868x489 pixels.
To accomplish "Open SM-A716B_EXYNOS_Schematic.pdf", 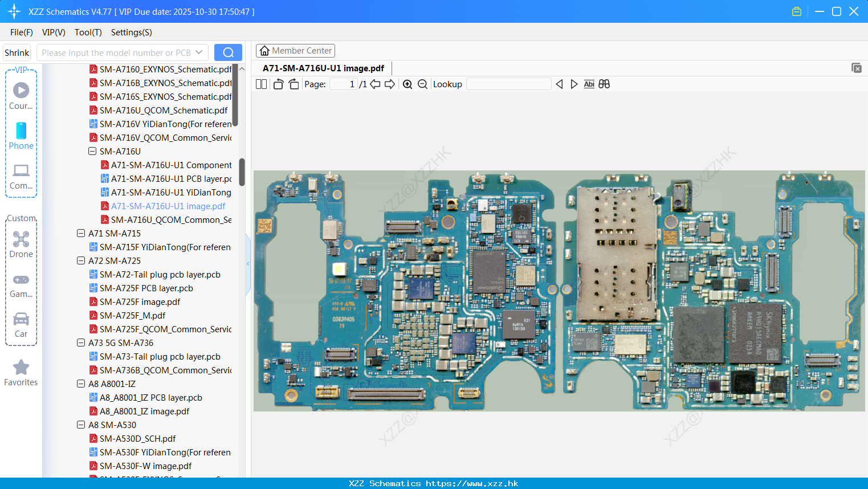I will [x=161, y=83].
